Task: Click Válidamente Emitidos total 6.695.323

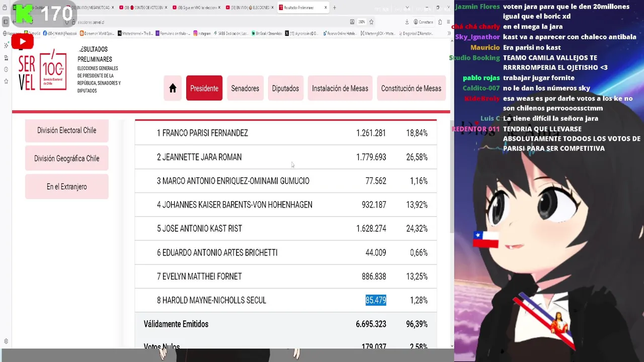Action: [371, 324]
